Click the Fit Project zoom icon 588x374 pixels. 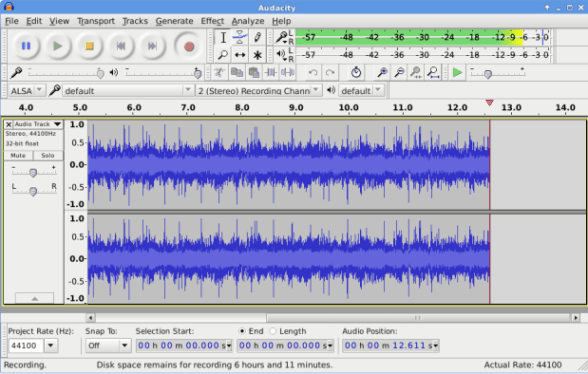click(434, 72)
